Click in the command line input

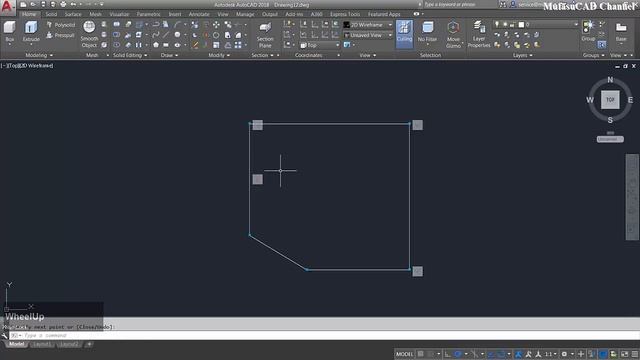[x=324, y=336]
